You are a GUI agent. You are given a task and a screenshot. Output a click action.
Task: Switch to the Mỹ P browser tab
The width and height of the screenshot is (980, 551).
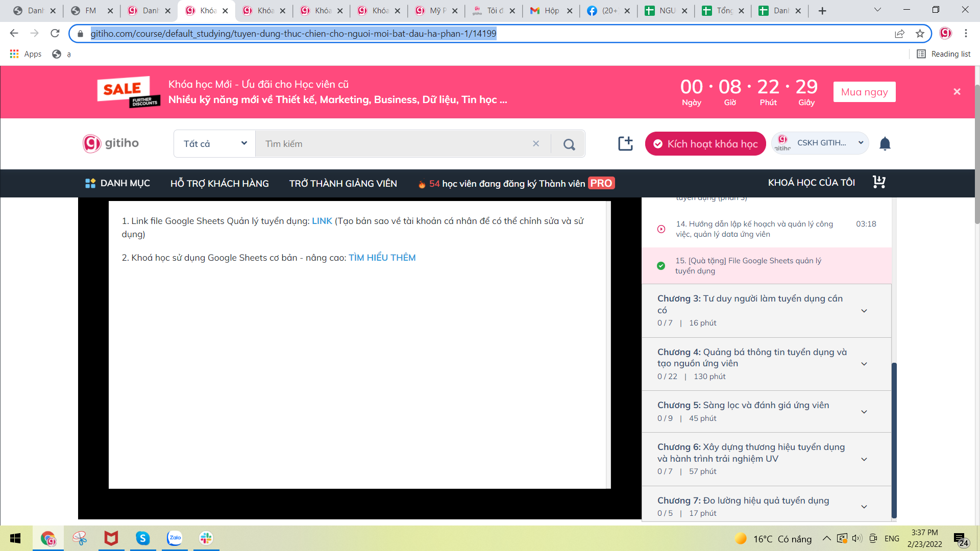(436, 11)
